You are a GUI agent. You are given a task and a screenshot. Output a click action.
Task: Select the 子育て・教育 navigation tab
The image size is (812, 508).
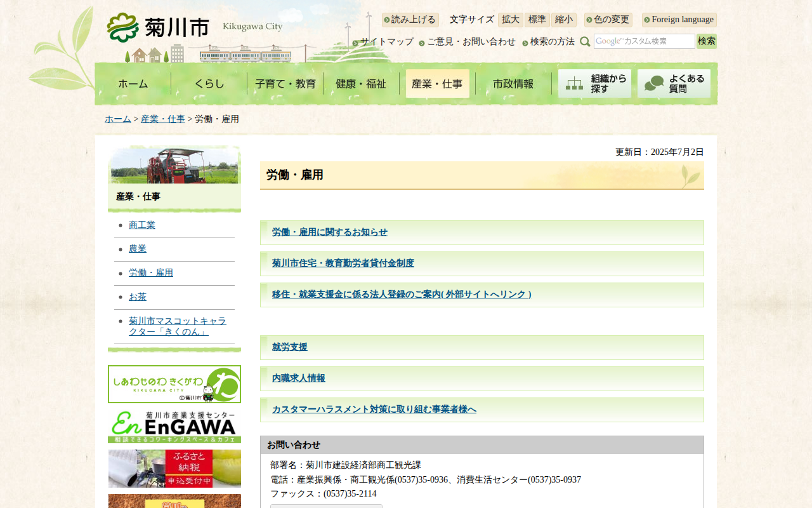(285, 84)
